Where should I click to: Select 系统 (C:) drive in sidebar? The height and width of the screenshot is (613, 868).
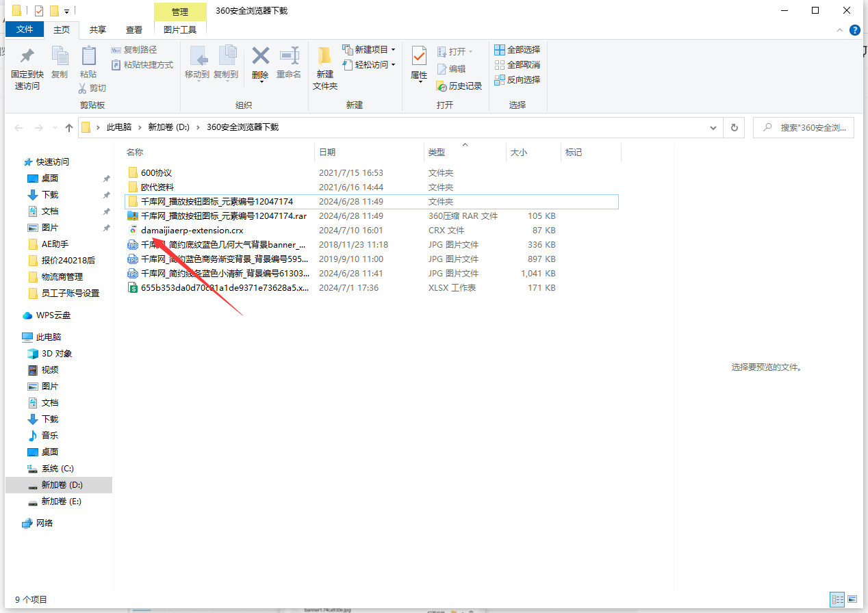tap(58, 469)
